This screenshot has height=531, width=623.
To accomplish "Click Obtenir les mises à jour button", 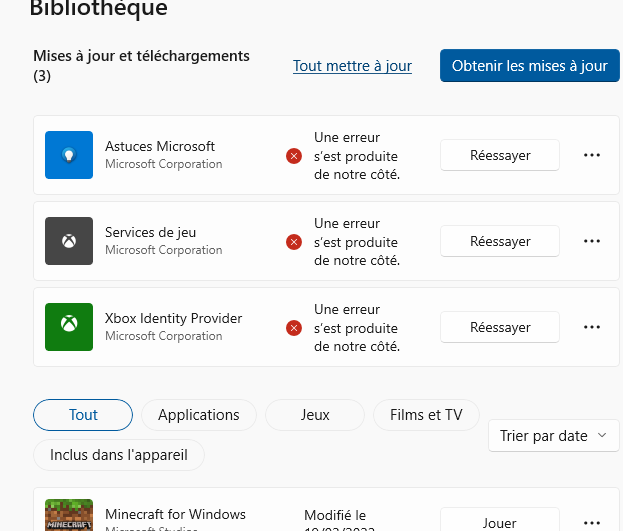I will [x=530, y=66].
